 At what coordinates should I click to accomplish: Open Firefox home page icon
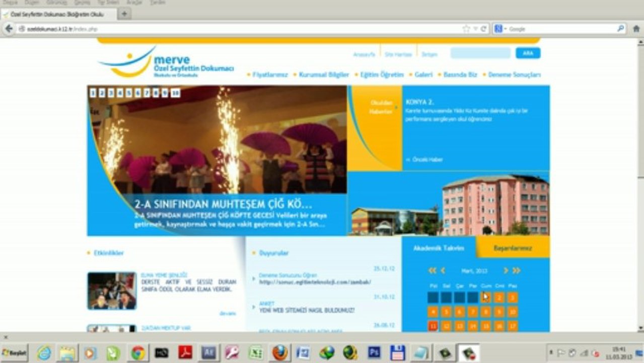(x=636, y=29)
